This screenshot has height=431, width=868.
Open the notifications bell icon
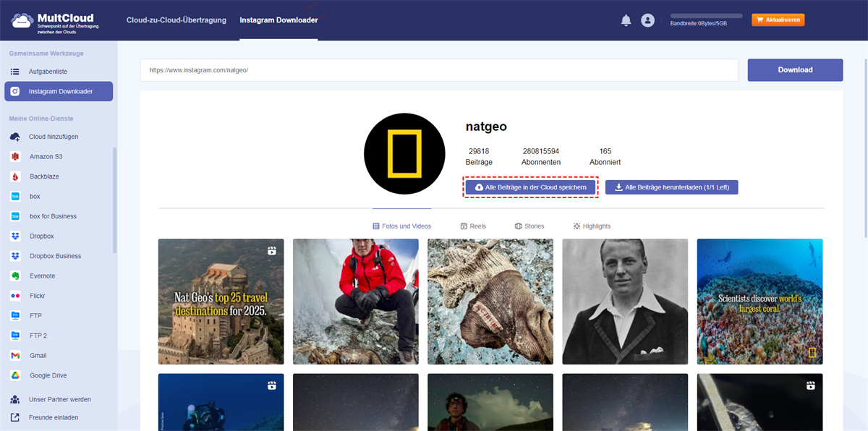pyautogui.click(x=626, y=20)
